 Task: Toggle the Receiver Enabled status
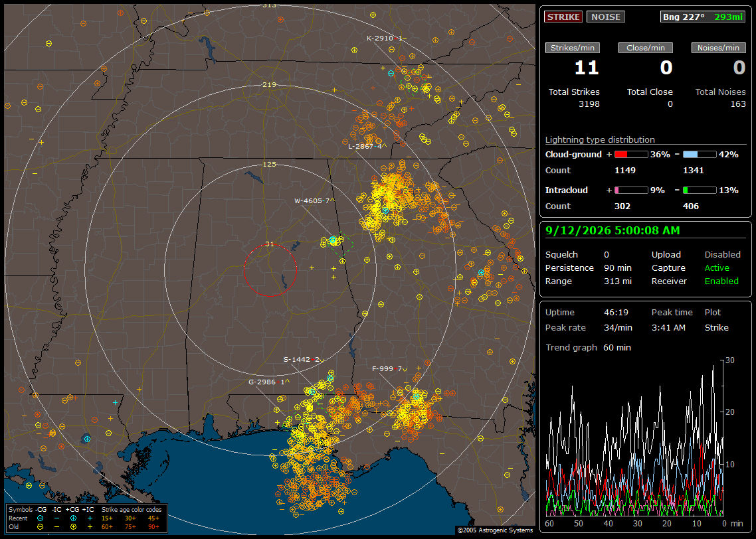coord(721,281)
